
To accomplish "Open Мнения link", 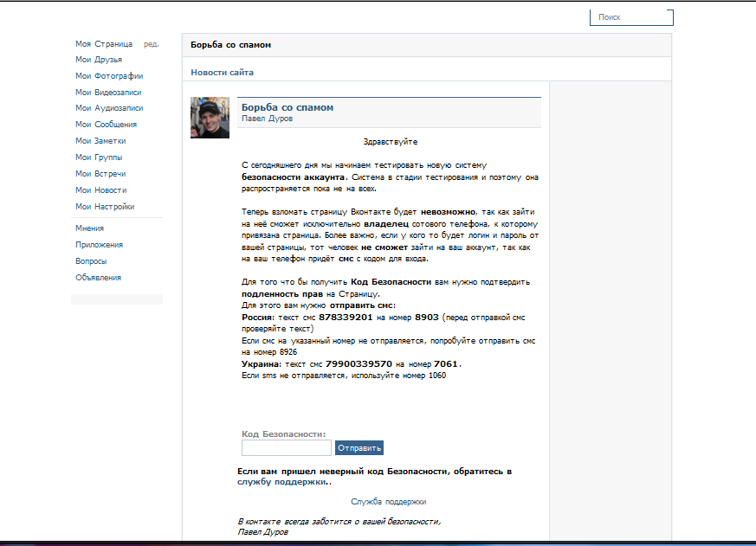I will (x=90, y=228).
